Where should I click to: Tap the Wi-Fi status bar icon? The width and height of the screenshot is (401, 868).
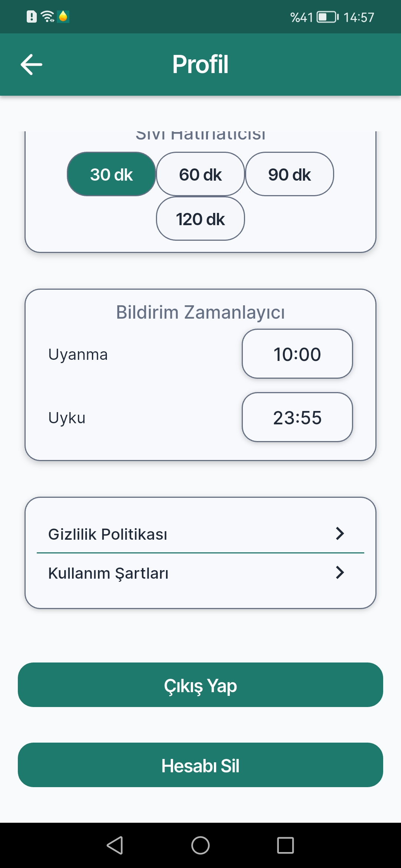pyautogui.click(x=48, y=17)
